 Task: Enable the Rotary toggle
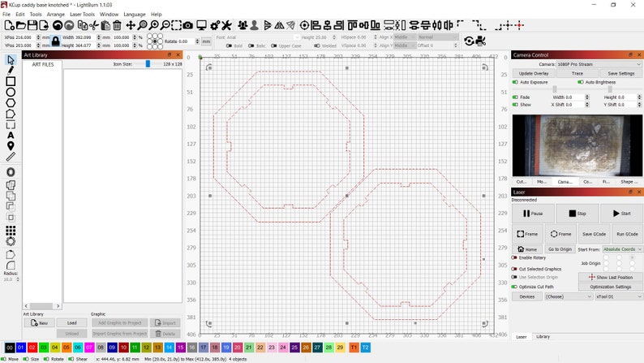[x=514, y=257]
